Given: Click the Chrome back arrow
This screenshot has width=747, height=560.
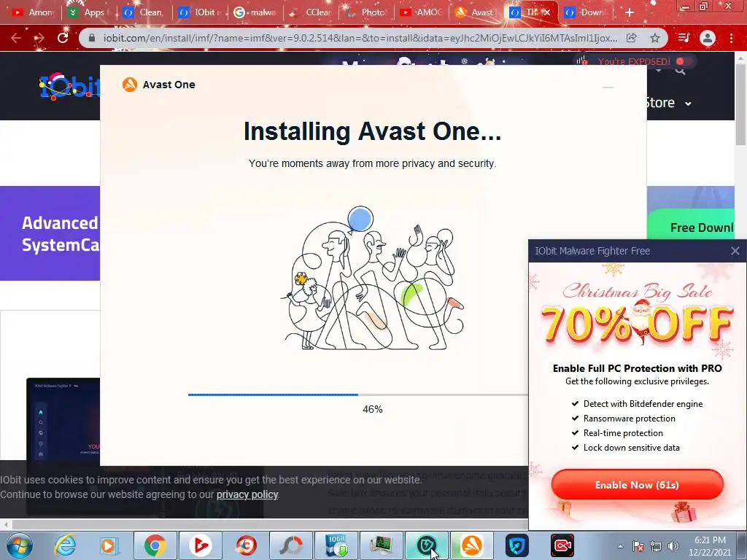Looking at the screenshot, I should [16, 38].
